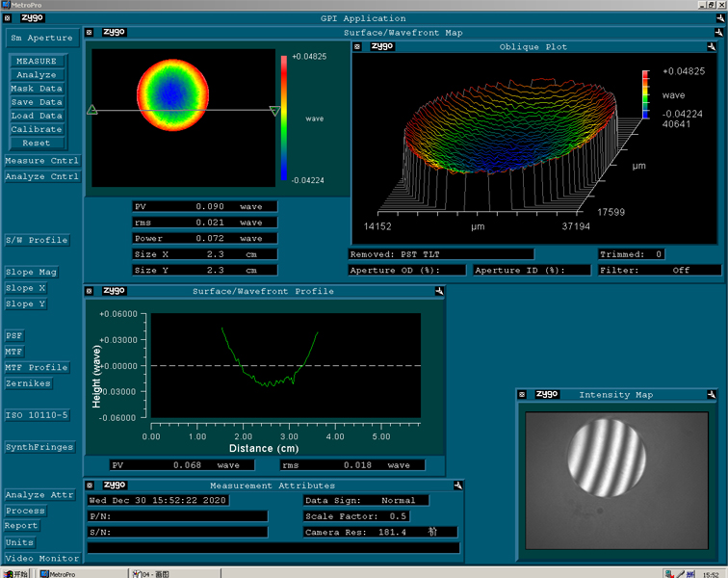Toggle the Data Sign Normal field
This screenshot has height=578, width=728.
(397, 501)
